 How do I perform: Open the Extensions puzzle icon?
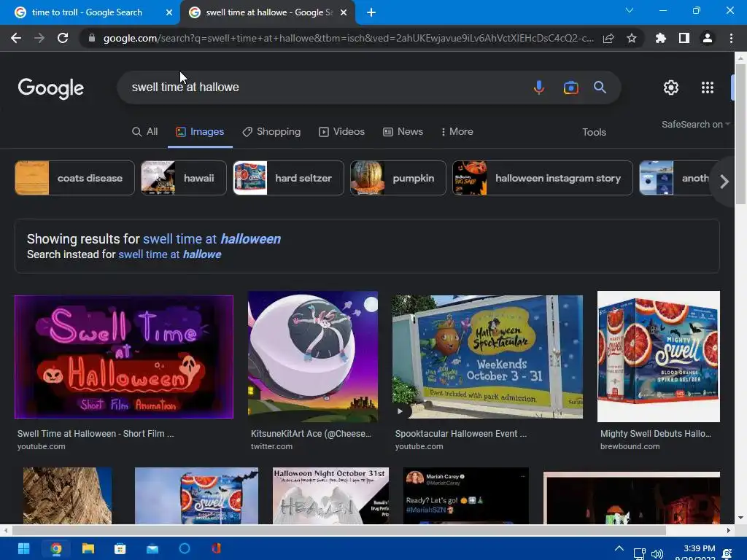coord(661,38)
